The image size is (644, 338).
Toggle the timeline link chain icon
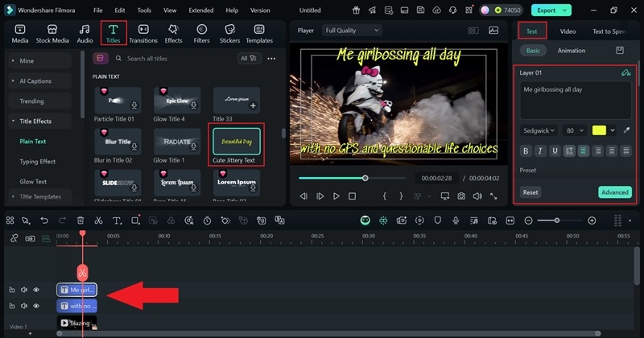coord(14,238)
